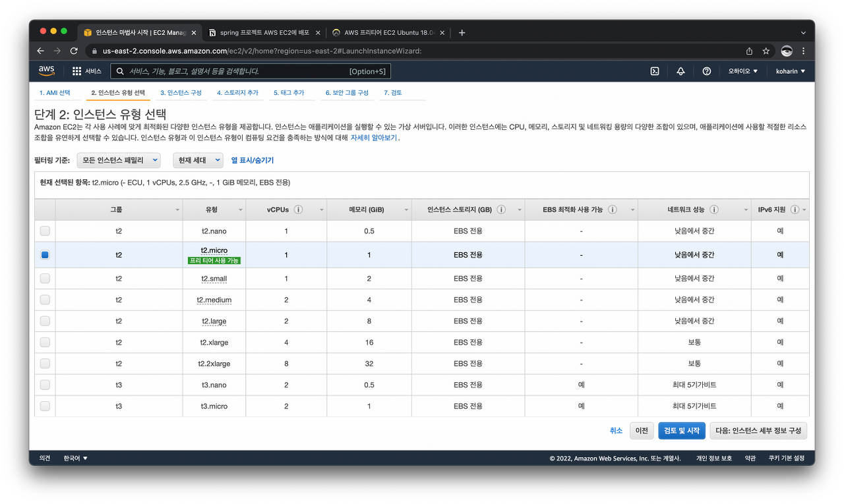
Task: Open the instance family filter dropdown
Action: (x=119, y=160)
